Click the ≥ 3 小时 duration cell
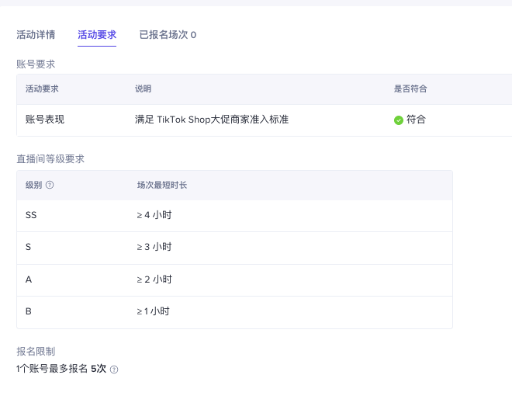Viewport: 512px width, 420px height. pos(154,247)
